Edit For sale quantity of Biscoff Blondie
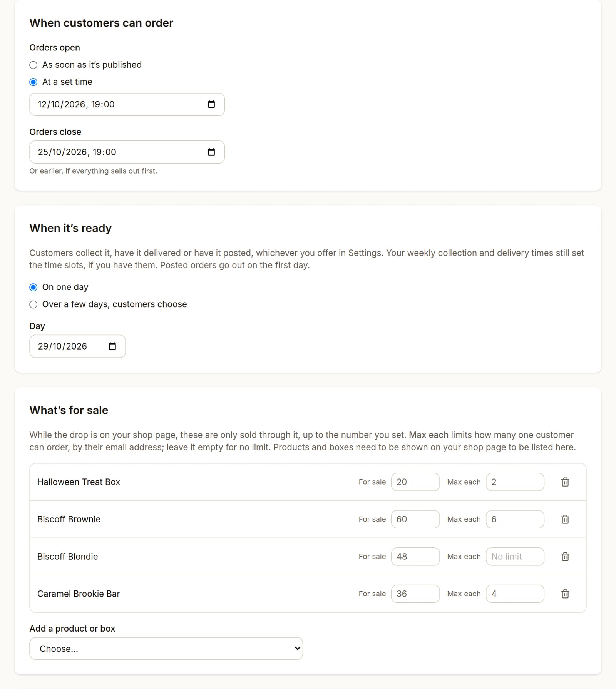 click(x=415, y=557)
